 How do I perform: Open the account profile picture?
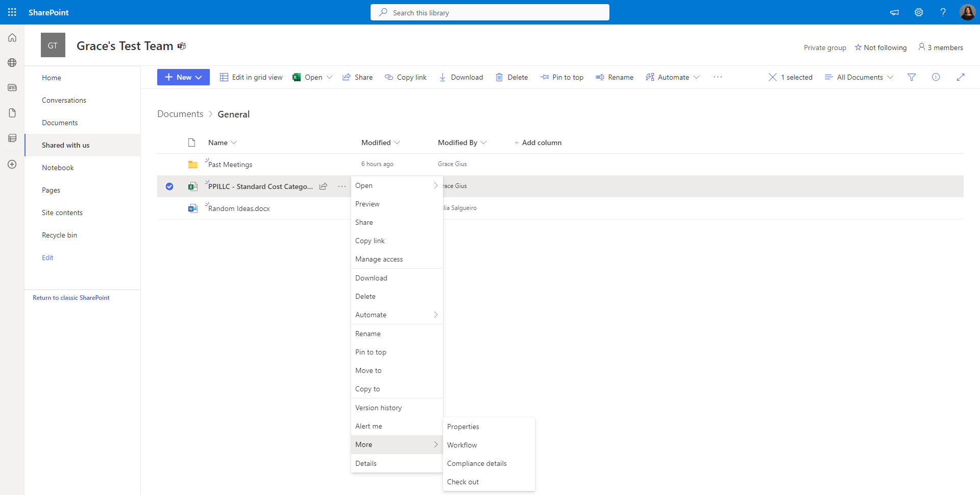click(x=967, y=12)
